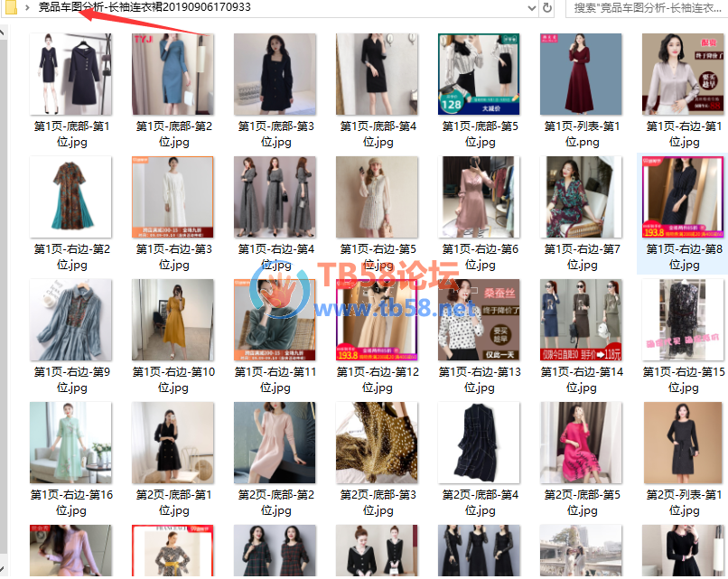
Task: Click the left pane vertical scrollbar track
Action: pos(3,297)
